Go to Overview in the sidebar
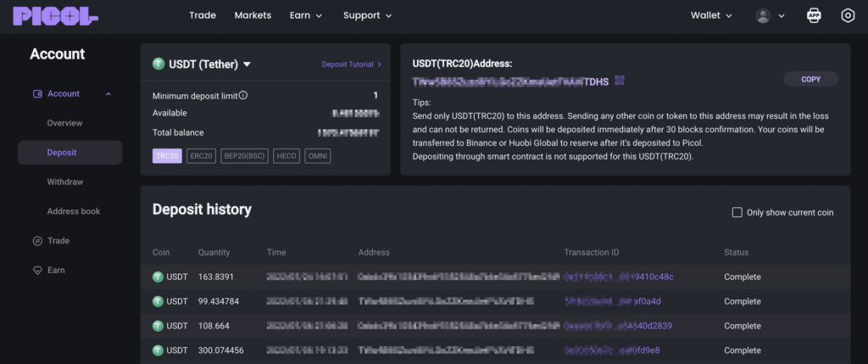 click(64, 123)
